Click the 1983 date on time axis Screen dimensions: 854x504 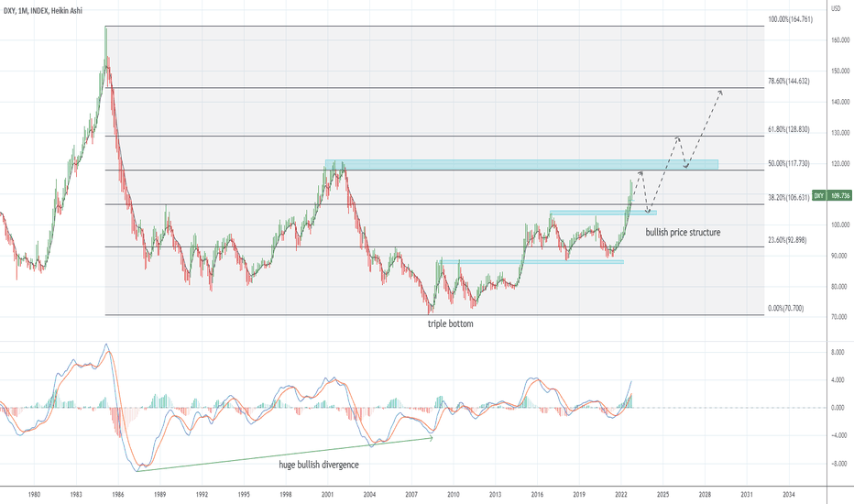76,495
